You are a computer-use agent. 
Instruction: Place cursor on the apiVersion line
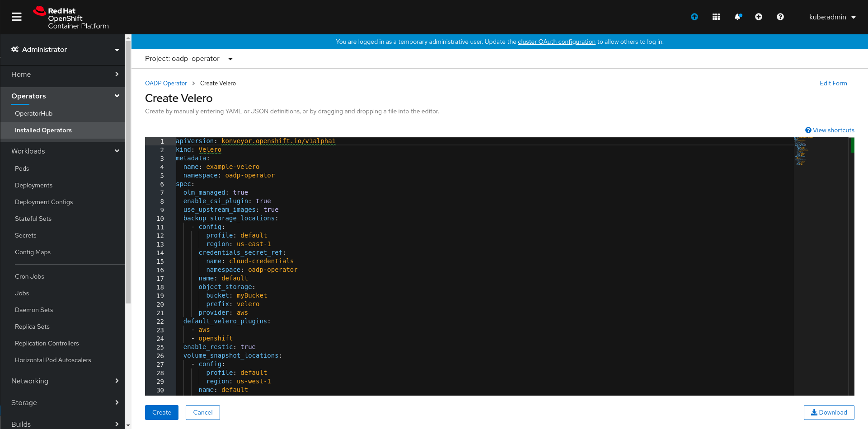(x=256, y=141)
